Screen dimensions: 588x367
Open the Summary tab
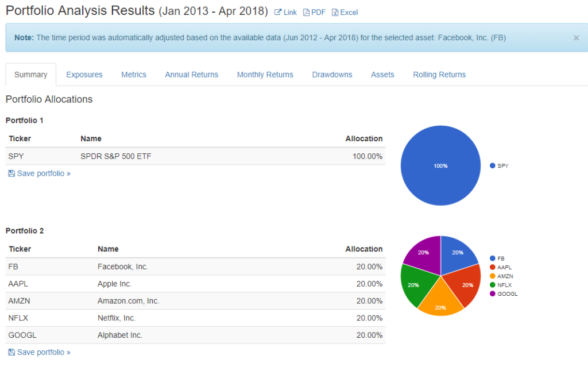(31, 75)
